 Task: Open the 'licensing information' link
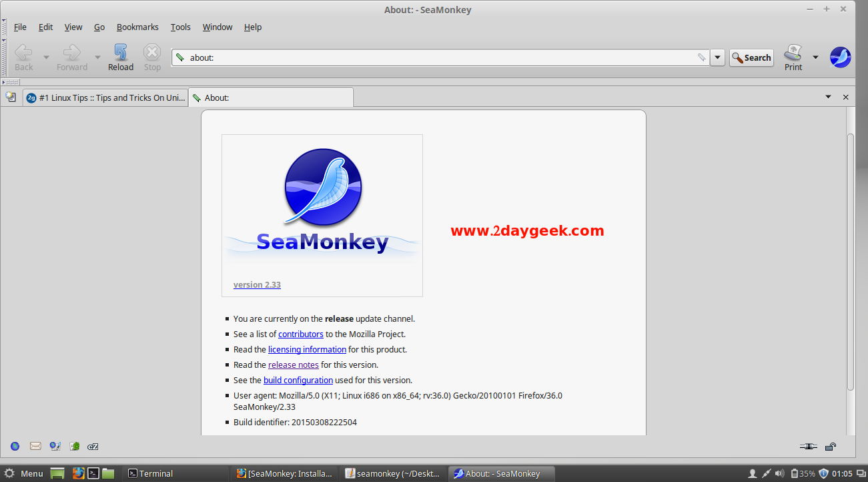point(307,349)
